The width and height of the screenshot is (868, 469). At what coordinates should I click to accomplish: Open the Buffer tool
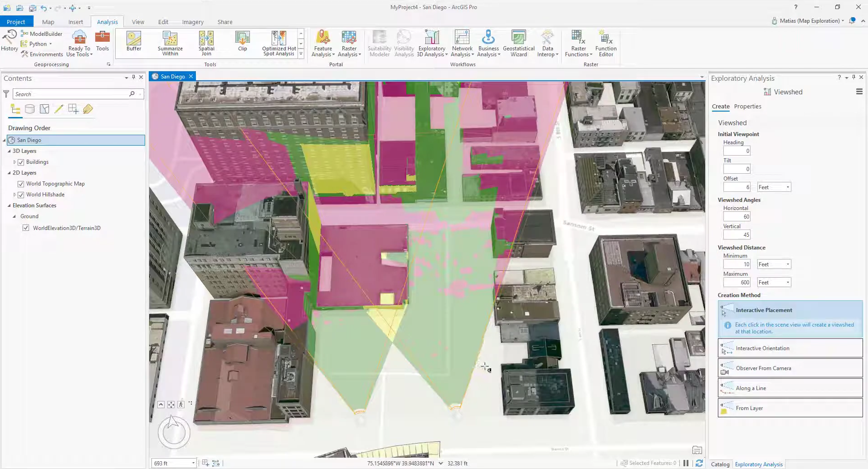134,43
